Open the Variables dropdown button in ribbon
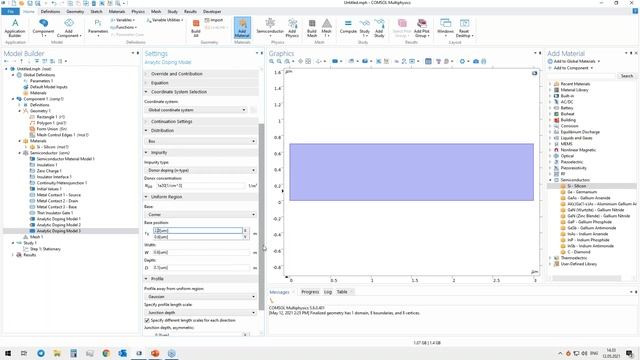Image resolution: width=640 pixels, height=360 pixels. point(123,20)
